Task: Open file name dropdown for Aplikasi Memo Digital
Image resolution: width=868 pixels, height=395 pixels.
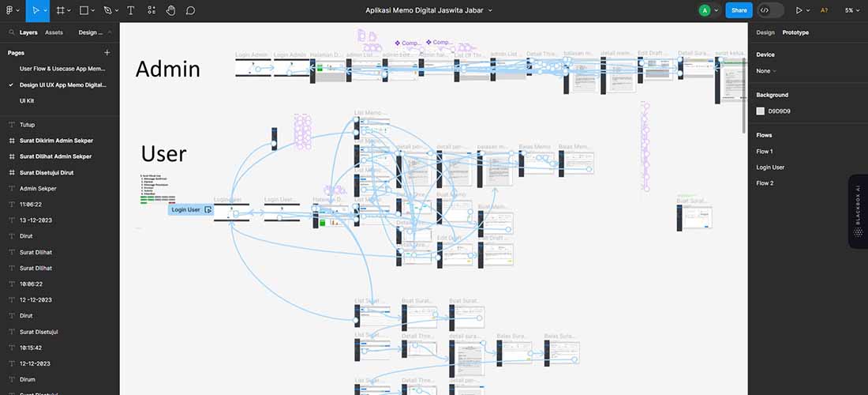Action: tap(490, 10)
